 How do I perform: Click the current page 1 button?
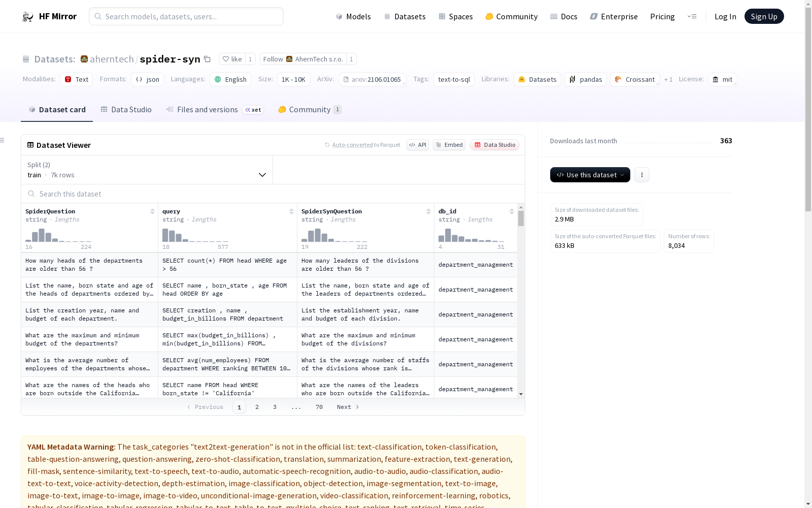click(239, 407)
